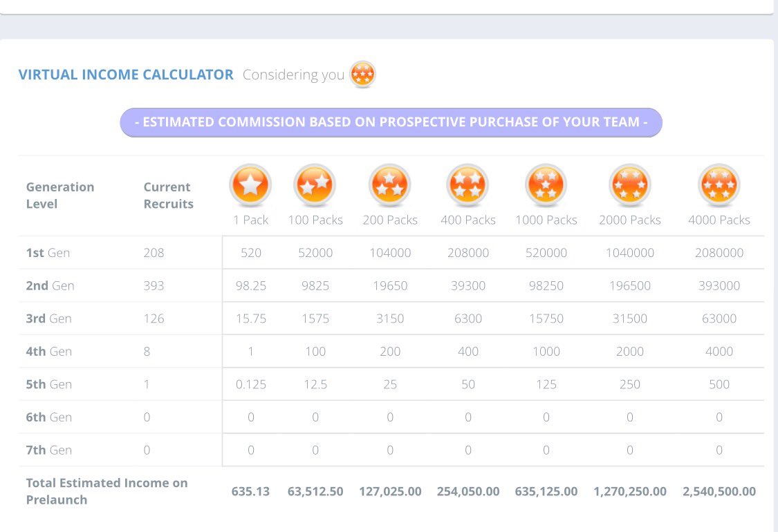Click the 1,270,250.00 total income value
The height and width of the screenshot is (532, 778).
[629, 491]
